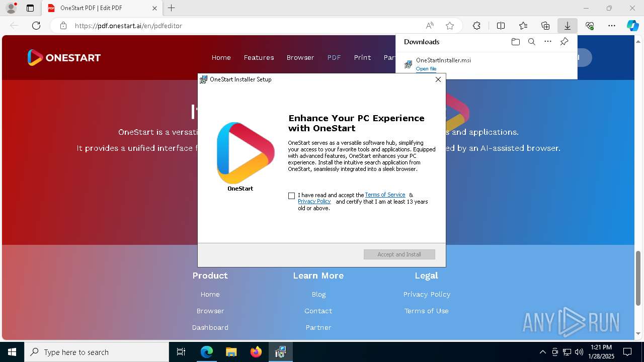Open footer Terms of Use link
644x362 pixels.
click(x=427, y=311)
